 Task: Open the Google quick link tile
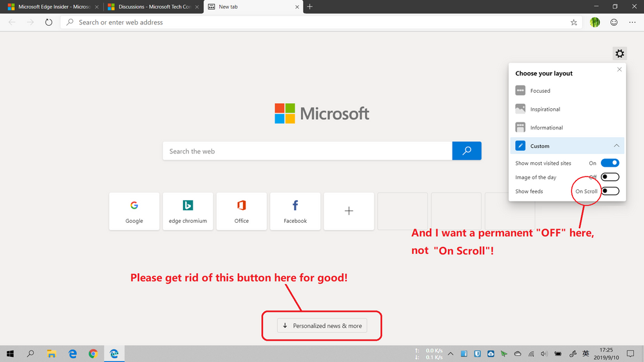(x=134, y=211)
